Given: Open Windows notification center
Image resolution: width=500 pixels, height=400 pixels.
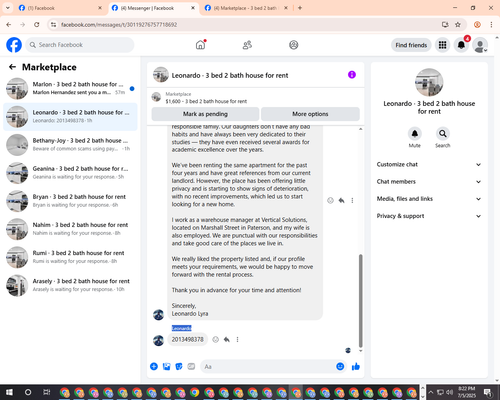Looking at the screenshot, I should pyautogui.click(x=488, y=392).
